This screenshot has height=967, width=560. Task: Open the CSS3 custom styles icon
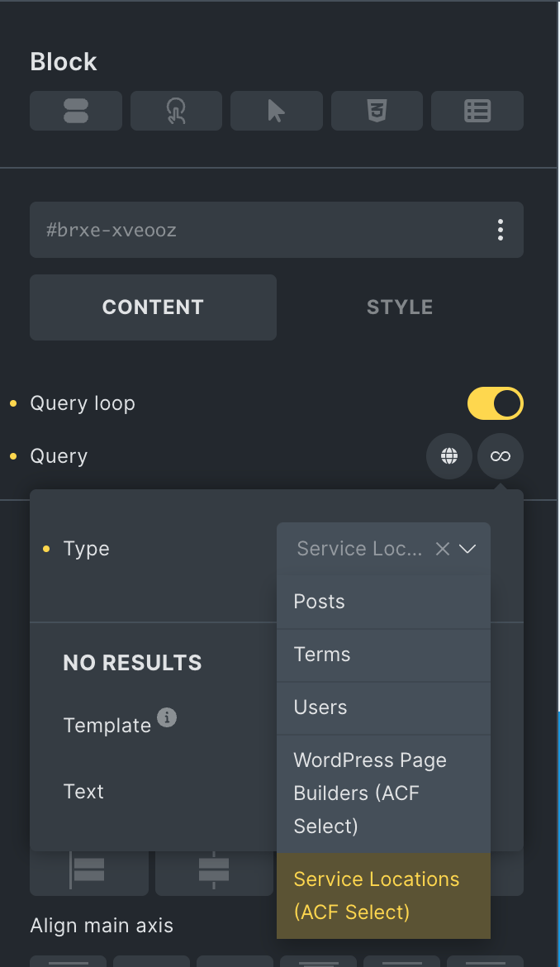coord(377,111)
